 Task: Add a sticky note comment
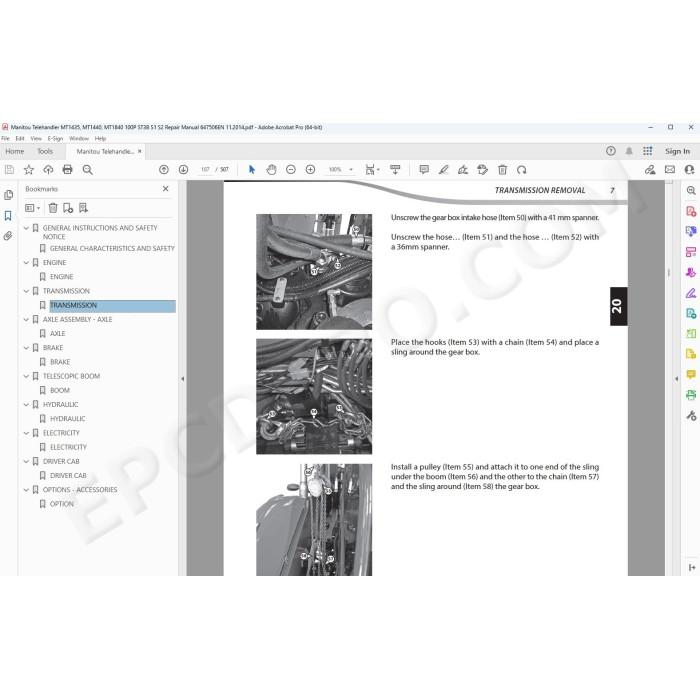click(x=424, y=170)
